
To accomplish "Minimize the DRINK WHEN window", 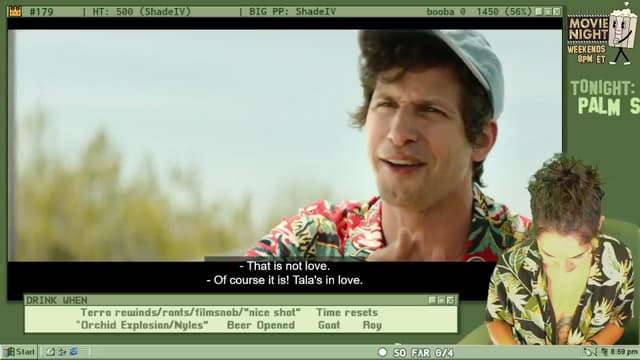I will pyautogui.click(x=432, y=300).
